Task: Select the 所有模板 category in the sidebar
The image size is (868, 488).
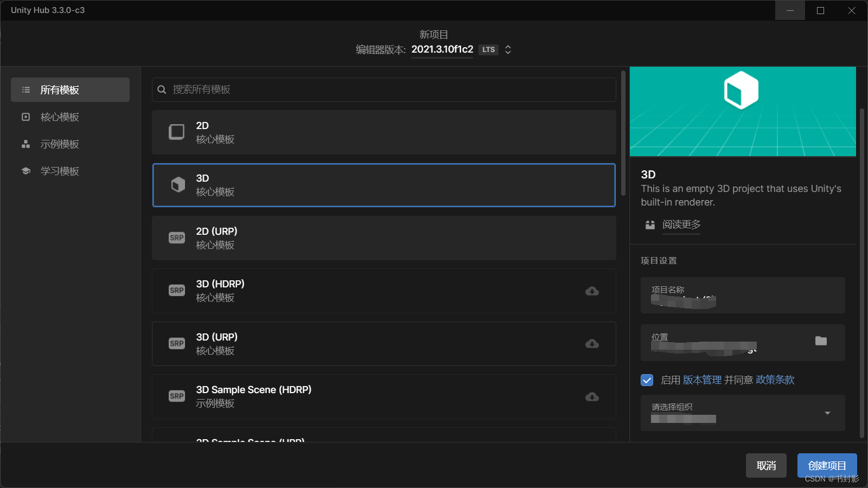Action: click(70, 89)
